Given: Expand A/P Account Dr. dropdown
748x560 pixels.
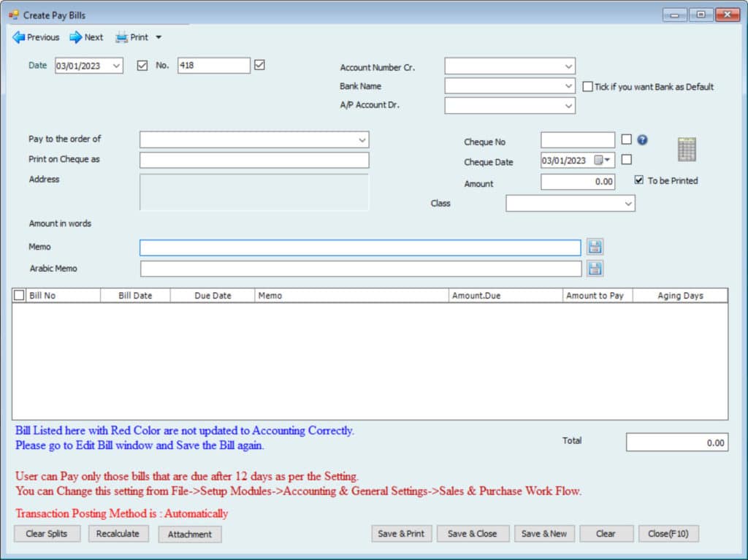Looking at the screenshot, I should (568, 106).
